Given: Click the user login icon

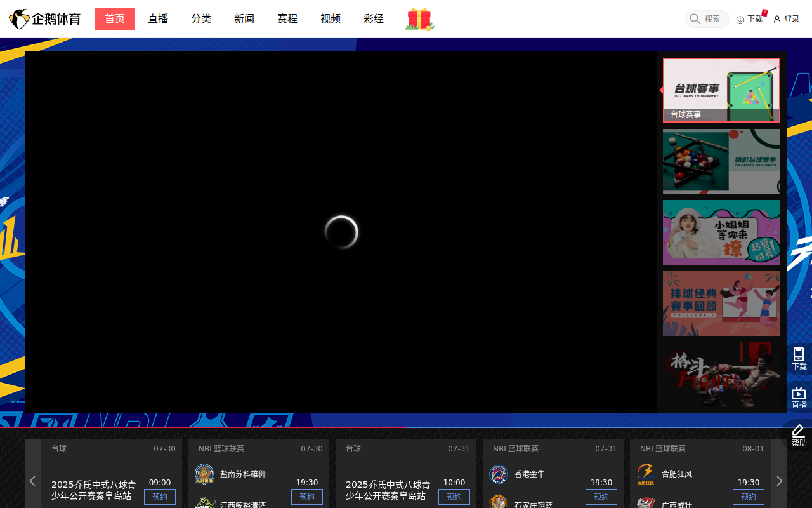Looking at the screenshot, I should (x=777, y=19).
